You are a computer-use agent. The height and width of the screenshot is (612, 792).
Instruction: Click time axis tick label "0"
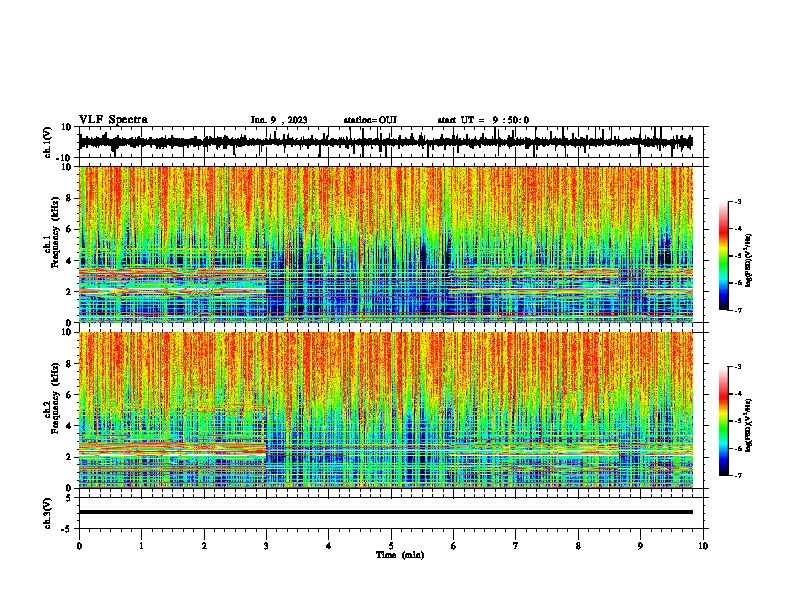pyautogui.click(x=79, y=546)
